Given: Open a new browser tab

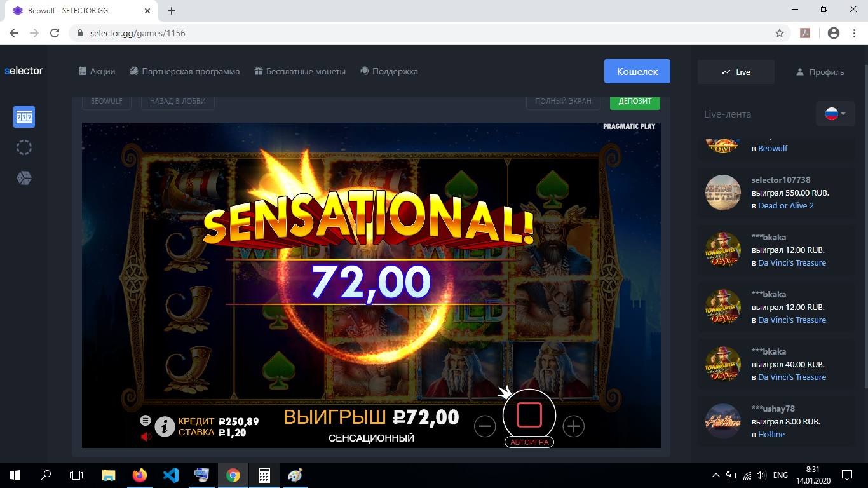Looking at the screenshot, I should click(172, 11).
